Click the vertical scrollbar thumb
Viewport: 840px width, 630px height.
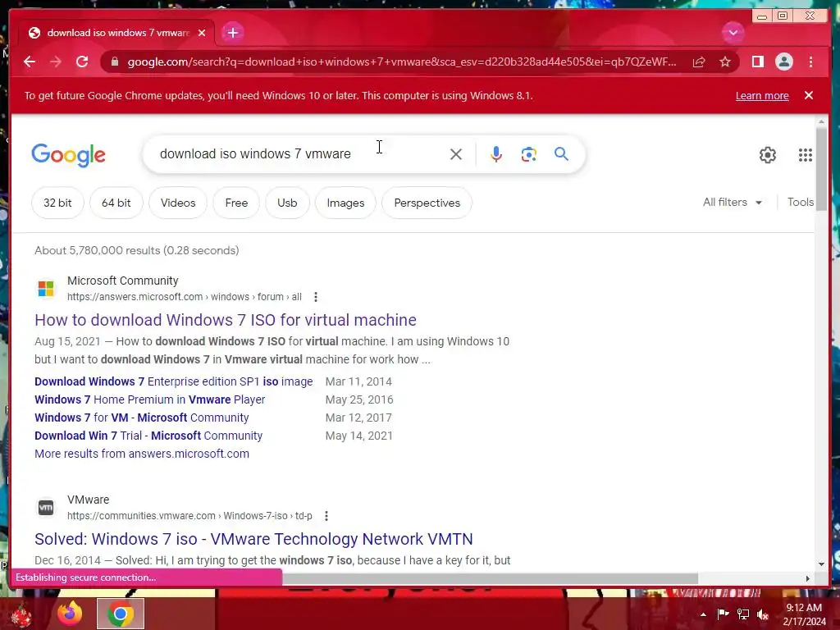pyautogui.click(x=821, y=170)
